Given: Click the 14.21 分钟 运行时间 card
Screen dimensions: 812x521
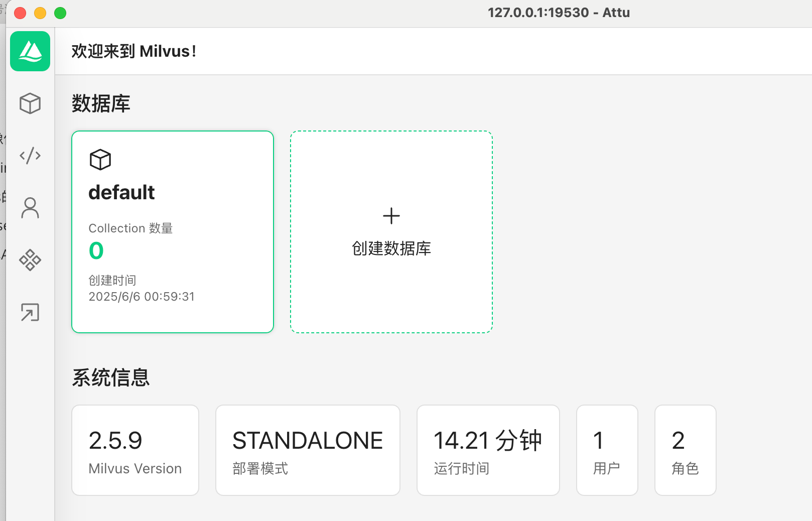Looking at the screenshot, I should pos(488,450).
